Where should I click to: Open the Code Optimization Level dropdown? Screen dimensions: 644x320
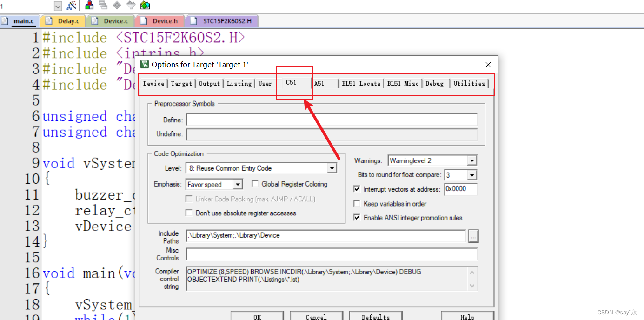[x=332, y=168]
